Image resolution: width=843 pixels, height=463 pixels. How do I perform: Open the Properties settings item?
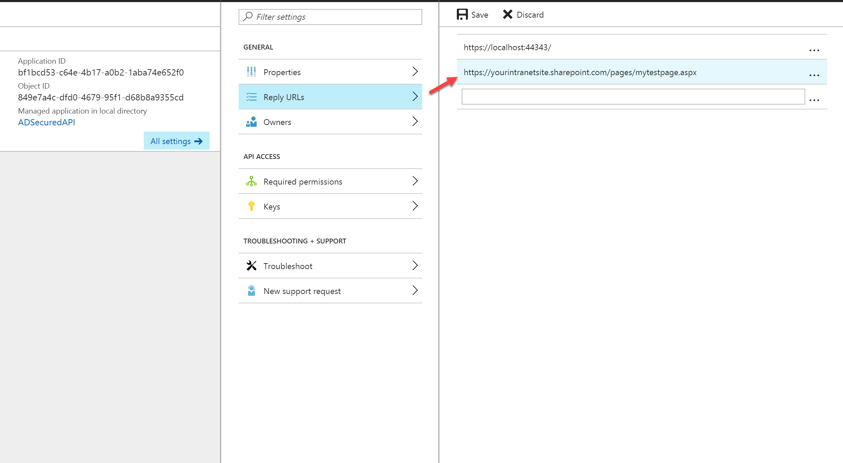[330, 72]
